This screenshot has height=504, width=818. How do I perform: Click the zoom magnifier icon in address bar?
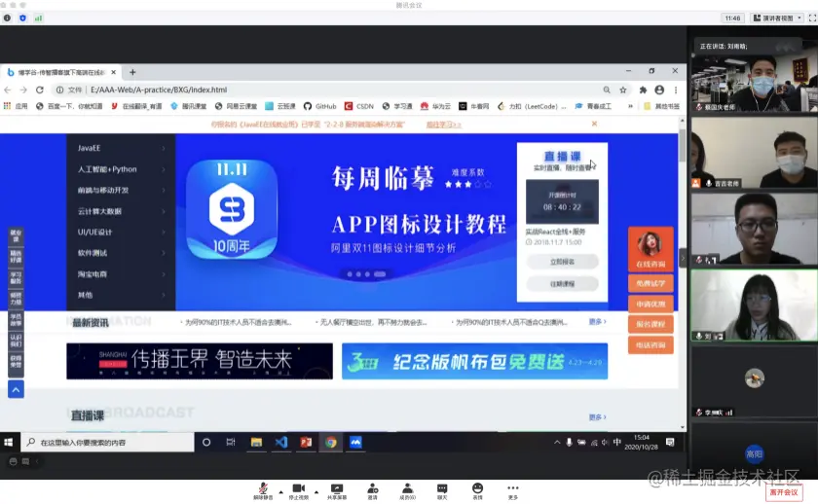[x=607, y=90]
